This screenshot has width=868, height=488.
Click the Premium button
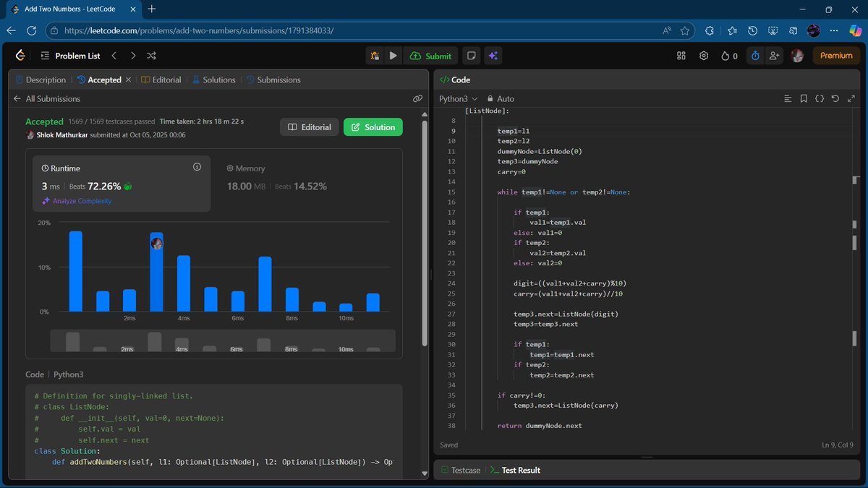(x=836, y=56)
